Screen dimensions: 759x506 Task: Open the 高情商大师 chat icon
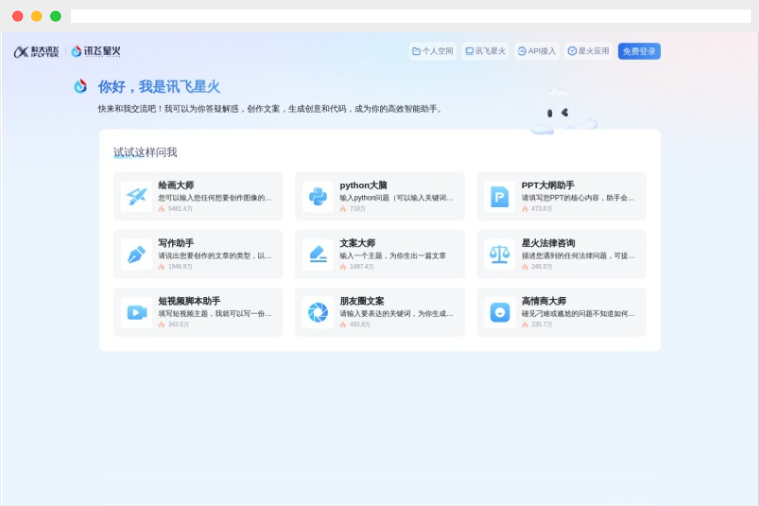coord(500,312)
